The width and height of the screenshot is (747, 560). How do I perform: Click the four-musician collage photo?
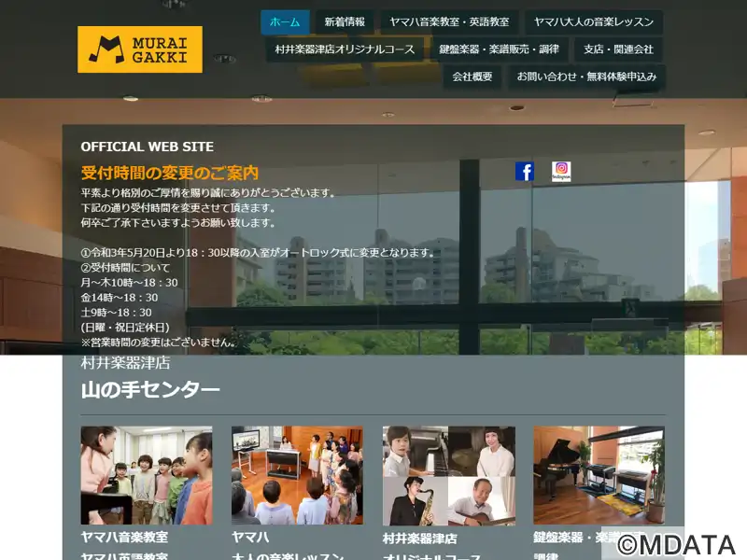coord(449,476)
